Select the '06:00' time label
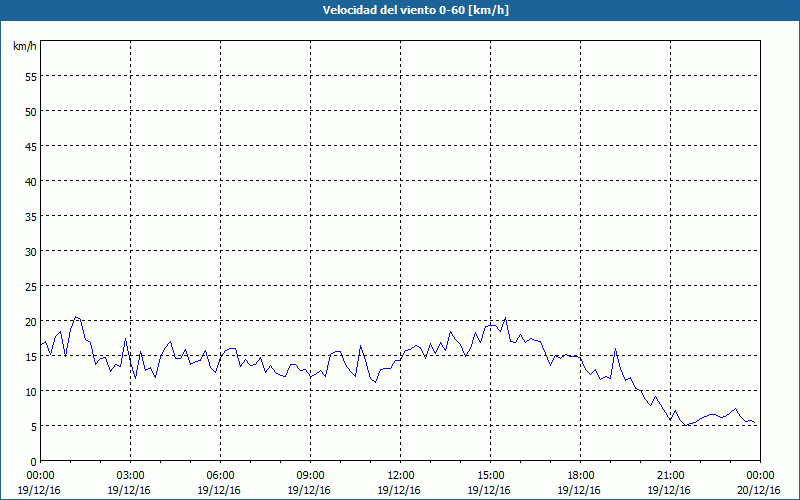800x500 pixels. (220, 475)
